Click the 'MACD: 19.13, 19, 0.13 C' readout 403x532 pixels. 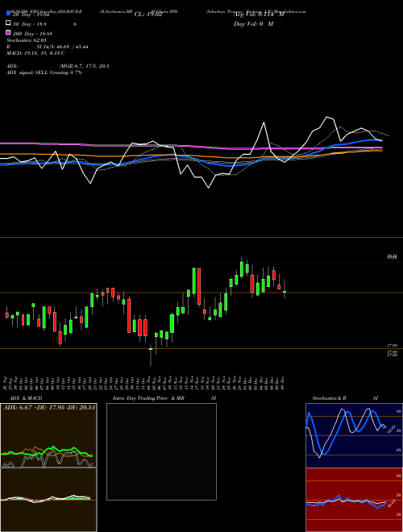(x=35, y=53)
